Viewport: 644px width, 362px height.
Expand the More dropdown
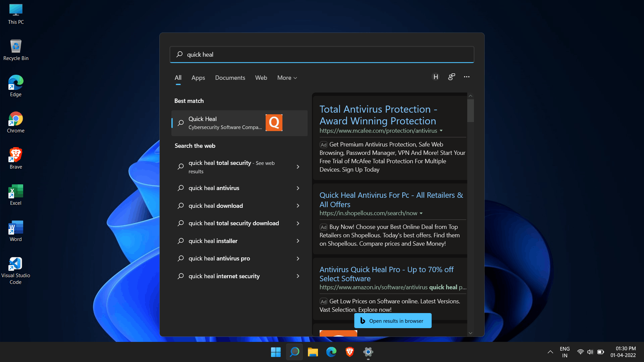tap(287, 78)
